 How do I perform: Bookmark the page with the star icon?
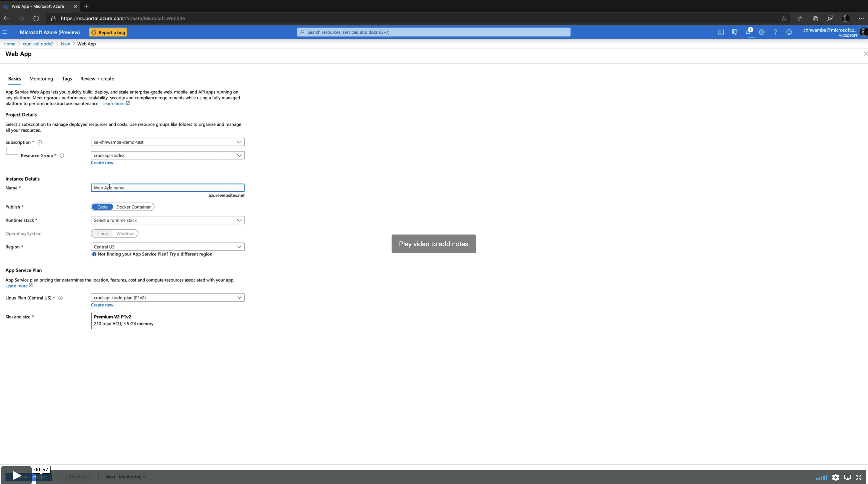784,19
